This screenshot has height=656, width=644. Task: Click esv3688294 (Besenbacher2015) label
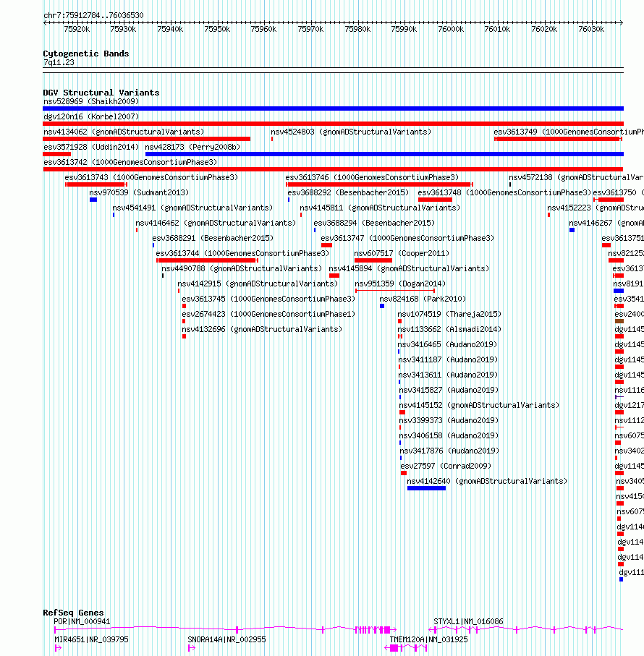[374, 223]
